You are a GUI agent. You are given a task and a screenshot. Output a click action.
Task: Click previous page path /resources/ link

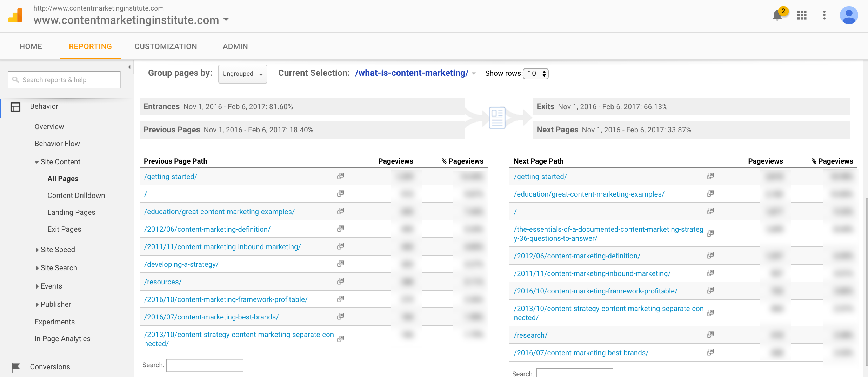162,282
